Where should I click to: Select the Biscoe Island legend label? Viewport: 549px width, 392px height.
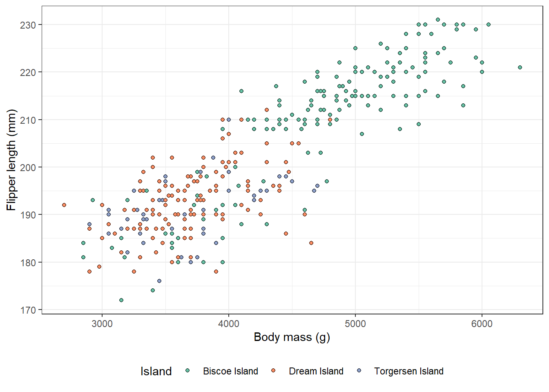pos(230,371)
